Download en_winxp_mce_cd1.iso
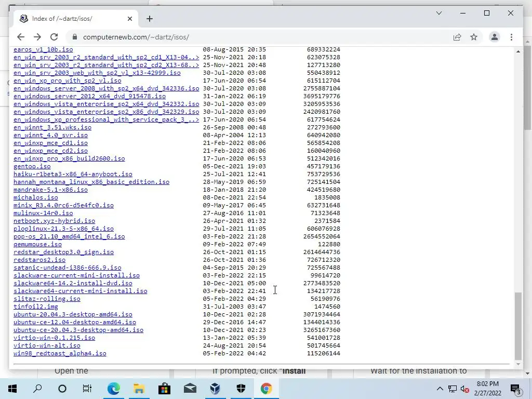The width and height of the screenshot is (532, 399). click(50, 143)
